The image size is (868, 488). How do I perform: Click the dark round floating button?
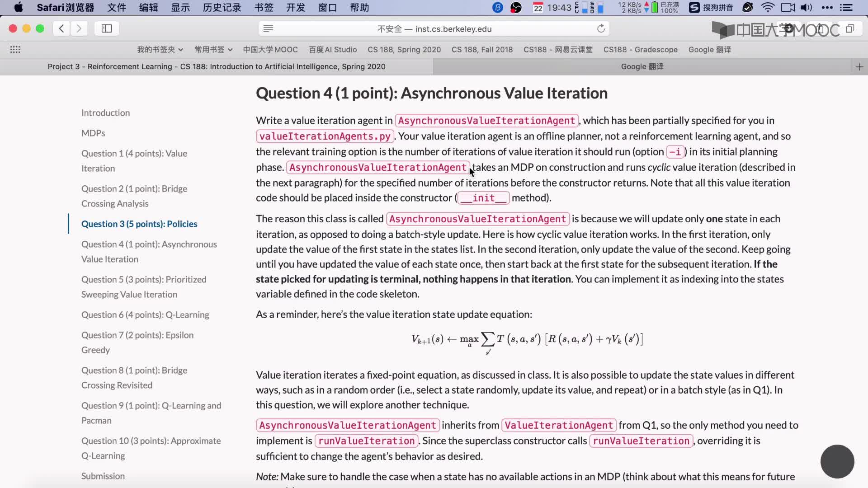pyautogui.click(x=837, y=461)
